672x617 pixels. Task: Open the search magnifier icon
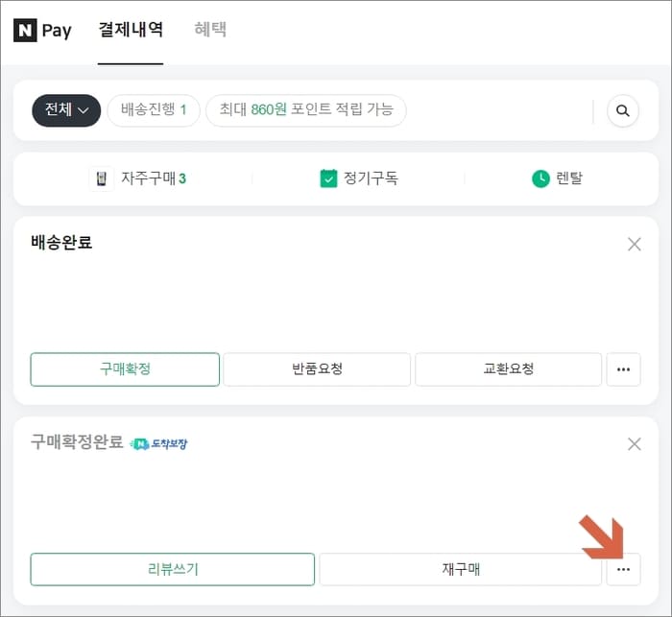click(x=623, y=111)
